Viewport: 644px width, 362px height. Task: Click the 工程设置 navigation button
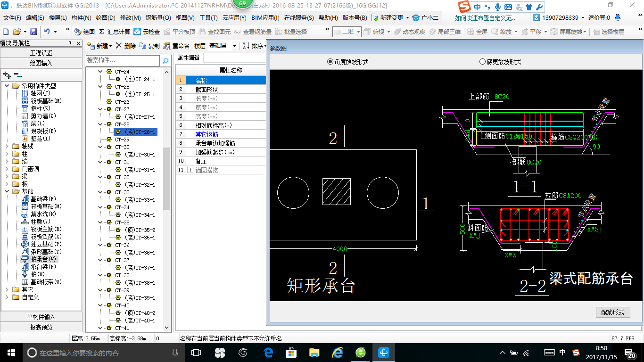pos(41,53)
